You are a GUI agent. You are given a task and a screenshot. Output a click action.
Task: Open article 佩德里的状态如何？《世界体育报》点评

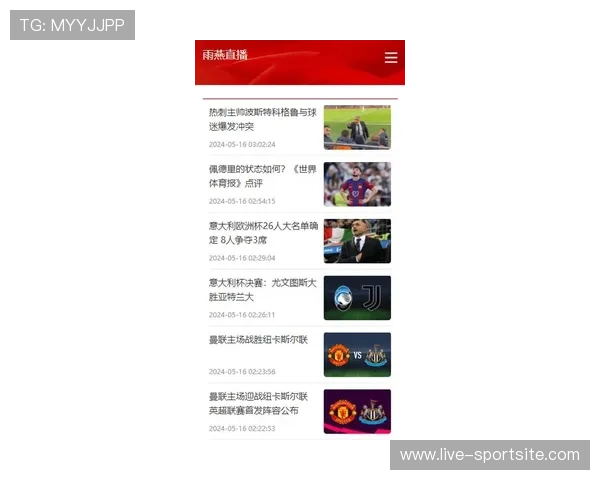(262, 176)
